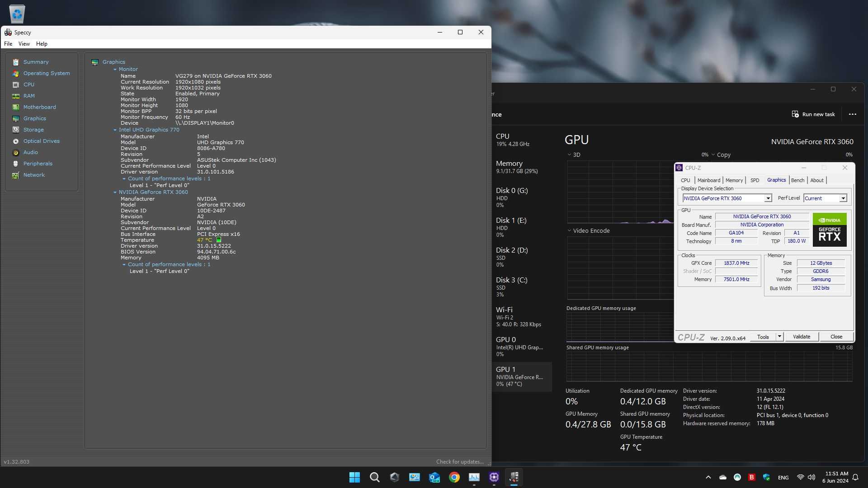The width and height of the screenshot is (868, 488).
Task: Open the Audio speaker icon in Speccy
Action: 16,152
